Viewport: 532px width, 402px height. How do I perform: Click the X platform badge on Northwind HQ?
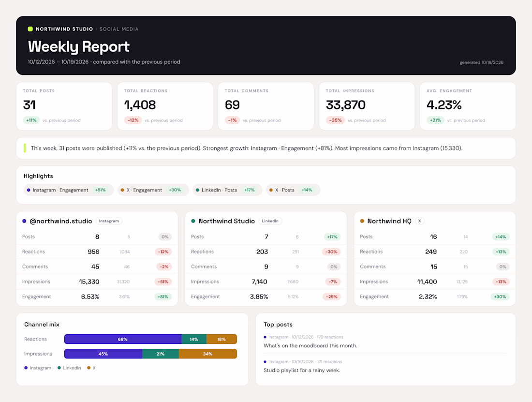(420, 221)
